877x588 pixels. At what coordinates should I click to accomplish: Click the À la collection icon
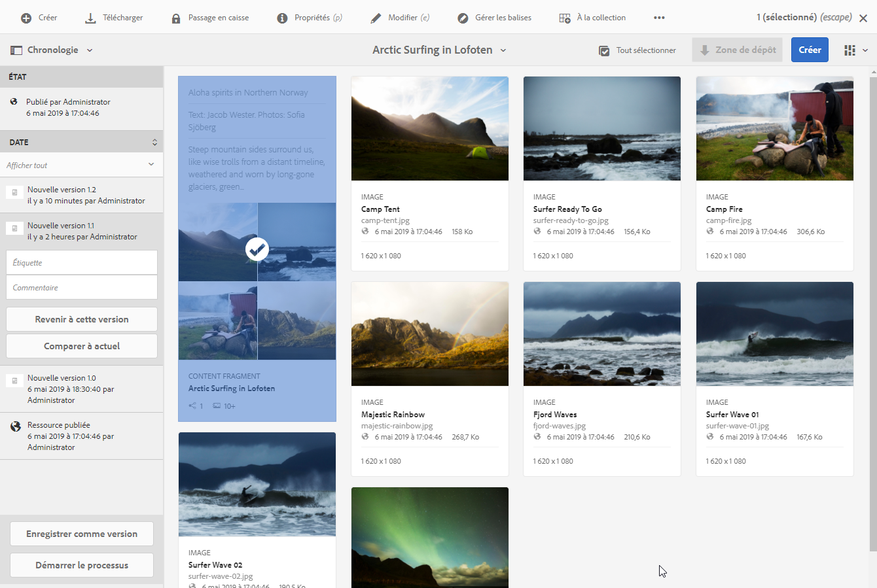click(x=565, y=18)
